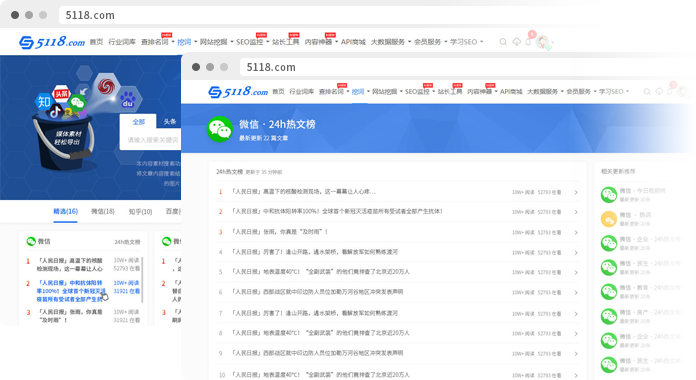The image size is (696, 380).
Task: Expand 内容神器 dropdown arrow in front window
Action: click(496, 91)
